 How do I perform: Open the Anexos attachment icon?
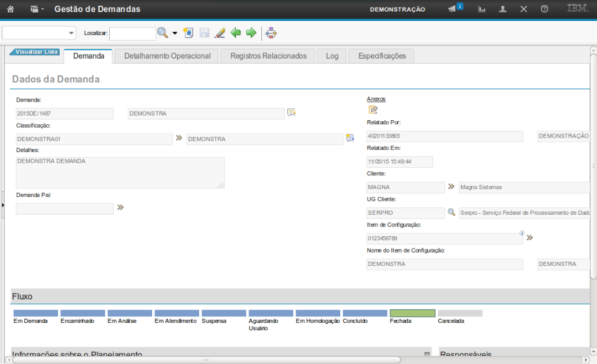pyautogui.click(x=373, y=110)
